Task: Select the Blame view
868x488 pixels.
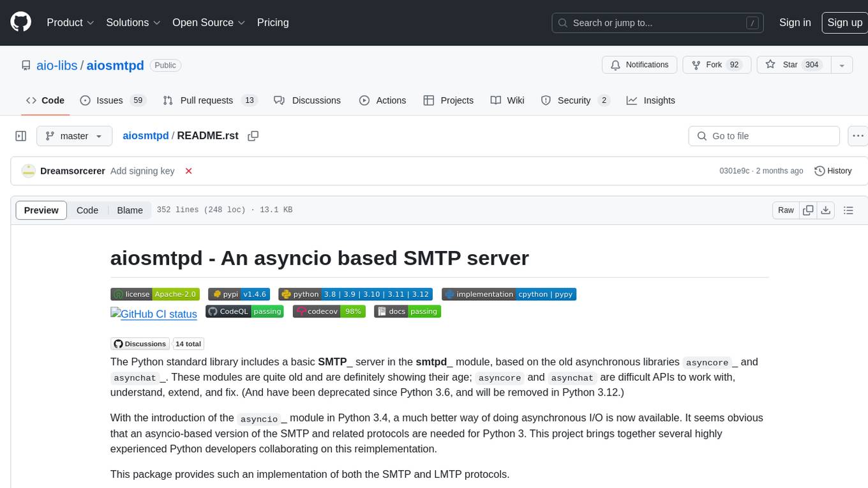Action: 130,210
